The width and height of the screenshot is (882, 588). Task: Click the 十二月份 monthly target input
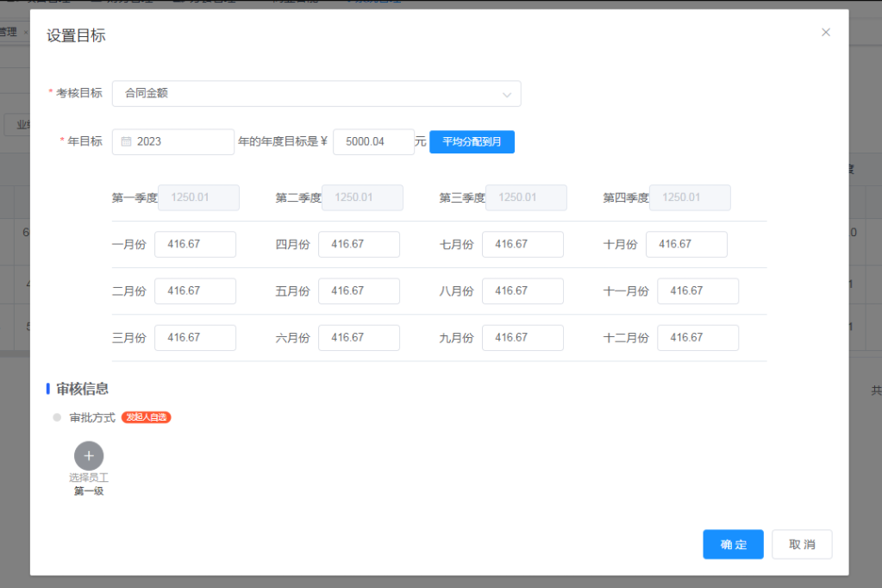697,337
